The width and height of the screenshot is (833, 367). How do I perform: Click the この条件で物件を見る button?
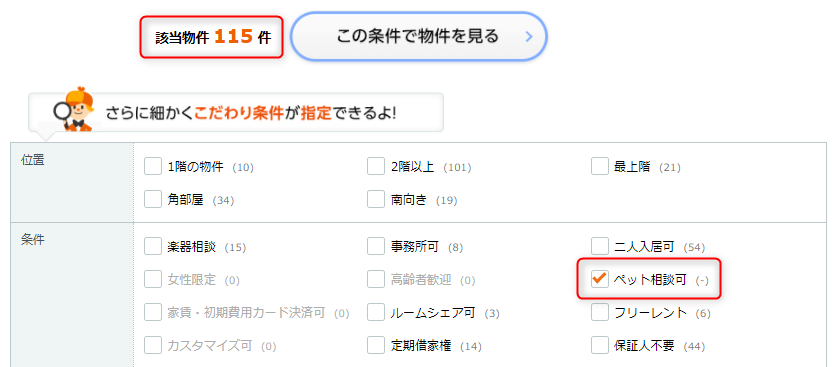coord(419,36)
